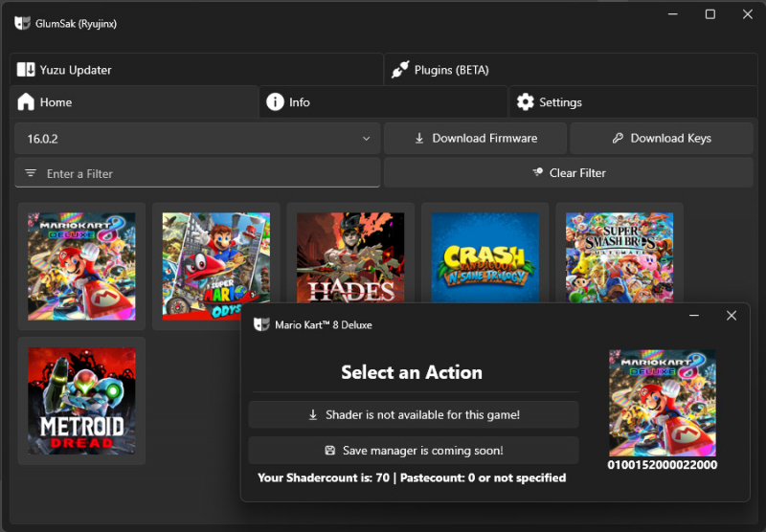The image size is (766, 532).
Task: Click the key icon on Download Keys
Action: coord(618,138)
